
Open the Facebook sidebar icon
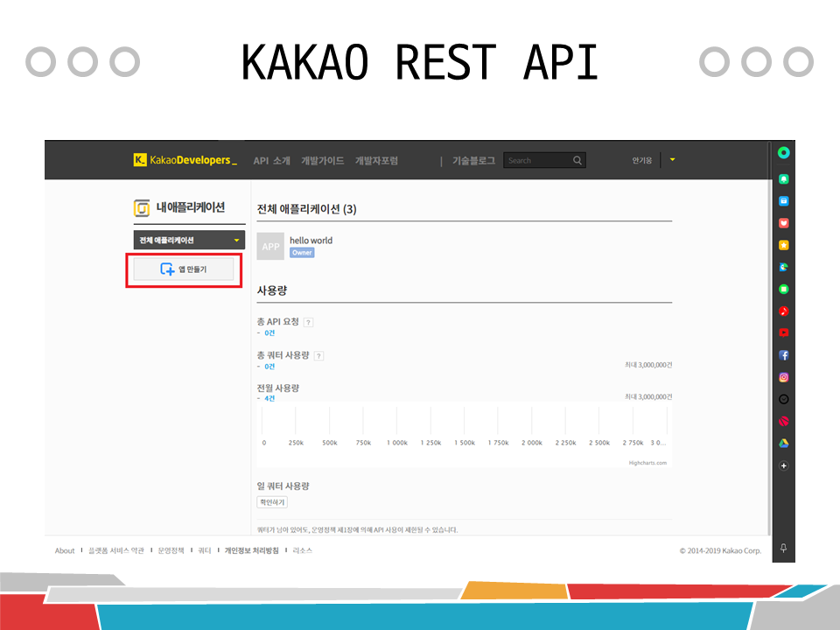[784, 355]
